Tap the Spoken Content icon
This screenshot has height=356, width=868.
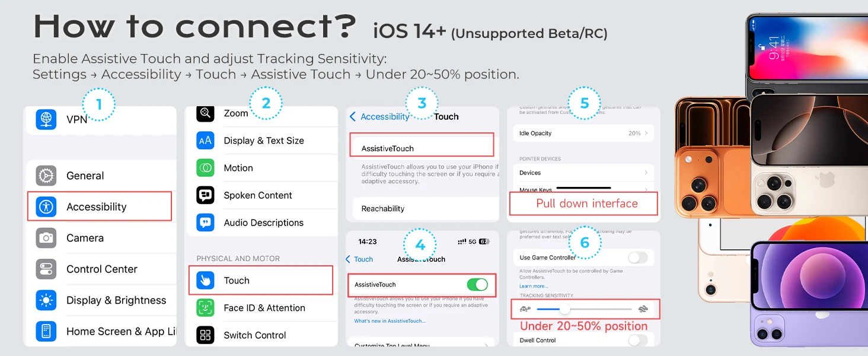click(205, 195)
